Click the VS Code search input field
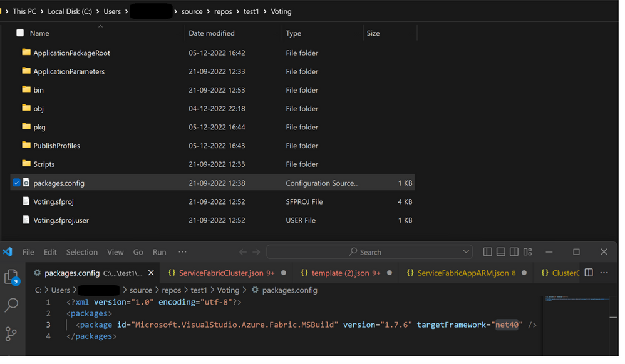This screenshot has width=625, height=364. click(x=369, y=252)
